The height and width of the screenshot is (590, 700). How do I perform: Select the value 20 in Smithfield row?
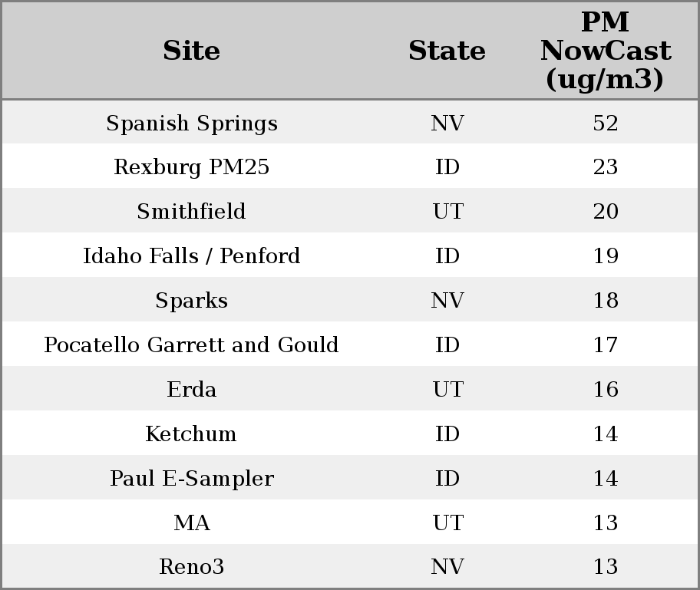pyautogui.click(x=605, y=212)
